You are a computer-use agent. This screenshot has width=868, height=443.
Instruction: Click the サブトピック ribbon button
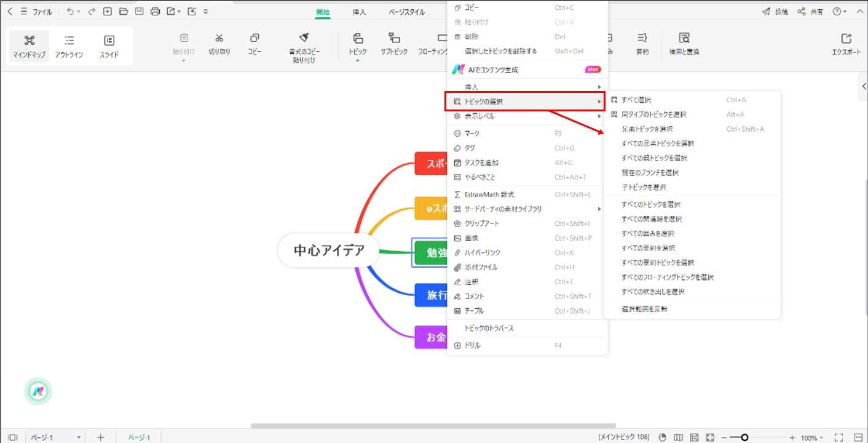[394, 44]
